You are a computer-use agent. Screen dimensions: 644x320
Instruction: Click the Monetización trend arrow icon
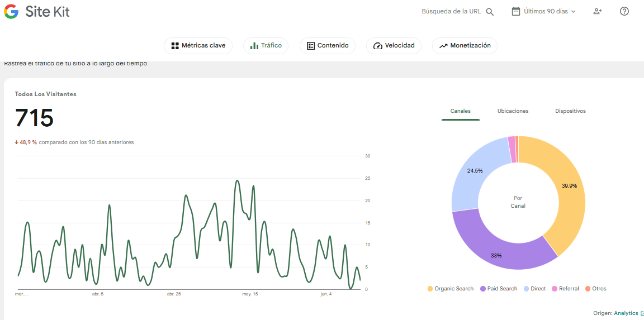pos(443,46)
